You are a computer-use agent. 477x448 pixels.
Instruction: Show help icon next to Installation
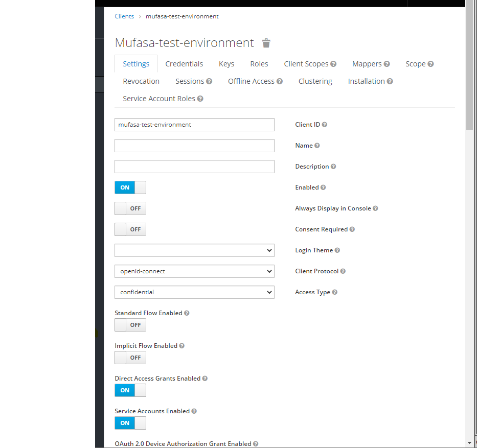[x=390, y=81]
